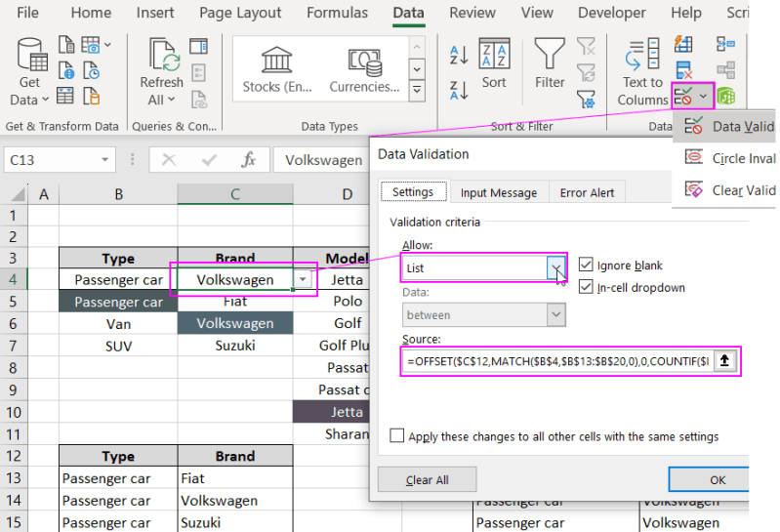This screenshot has height=532, width=780.
Task: Launch Text to Columns
Action: 642,72
